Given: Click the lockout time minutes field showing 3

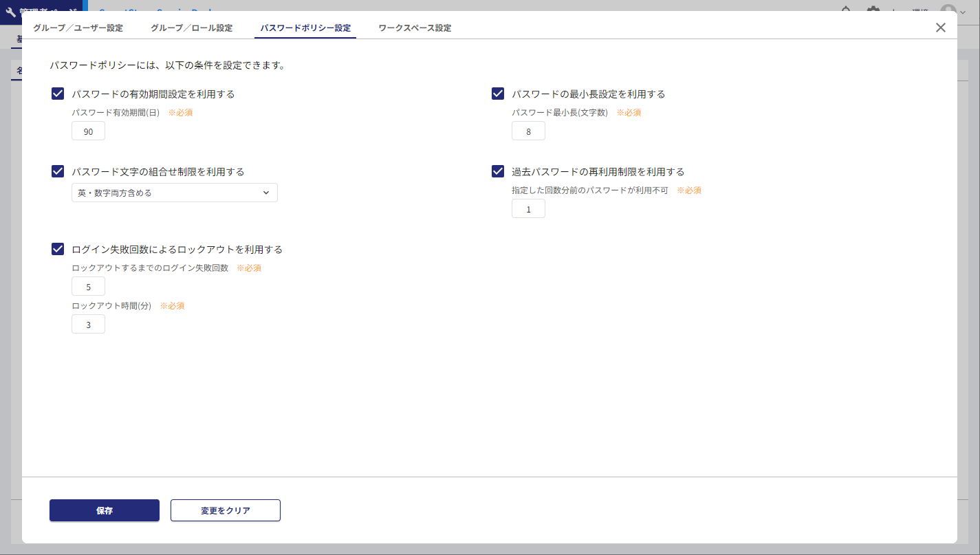Looking at the screenshot, I should [x=88, y=325].
